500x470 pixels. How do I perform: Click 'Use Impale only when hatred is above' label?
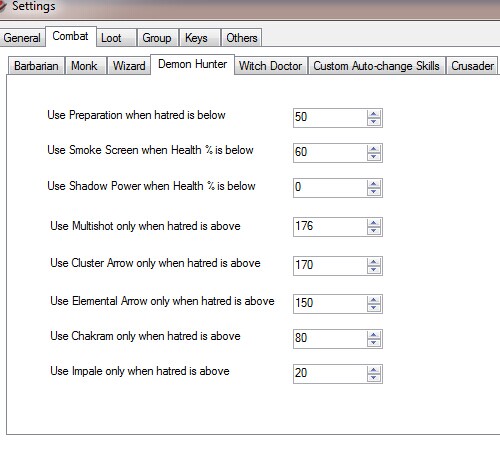(x=140, y=371)
